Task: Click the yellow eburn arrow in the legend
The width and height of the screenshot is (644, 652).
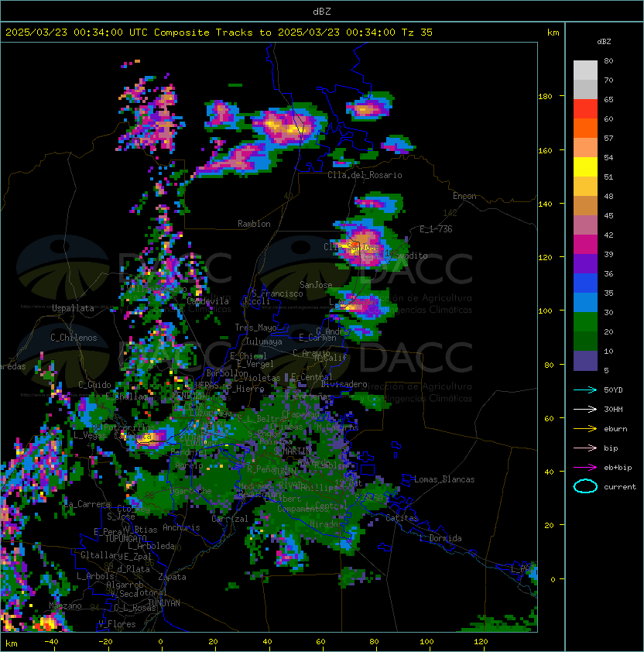Action: click(585, 429)
